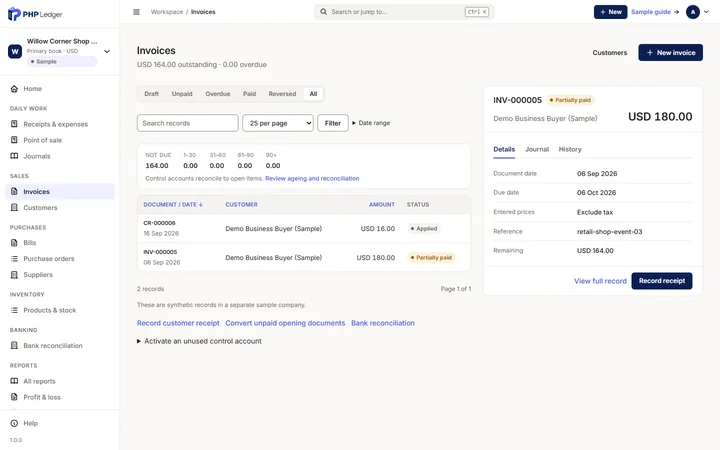Sort by the Amount column header
This screenshot has width=720, height=450.
[382, 204]
